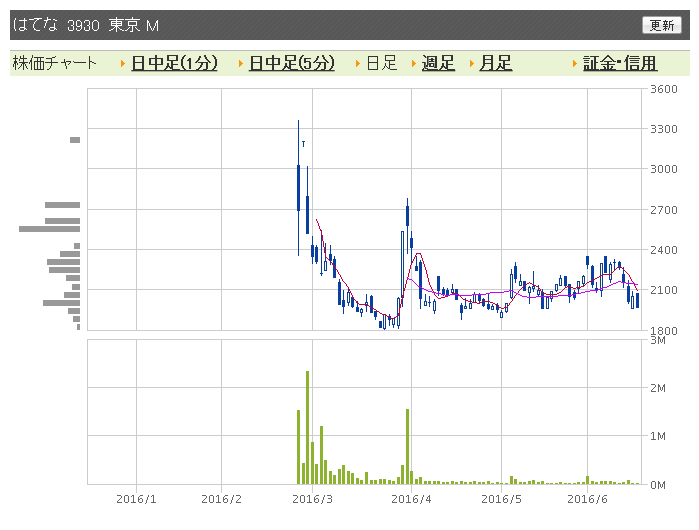Click the 2016/6 date axis label
699x530 pixels.
click(587, 499)
